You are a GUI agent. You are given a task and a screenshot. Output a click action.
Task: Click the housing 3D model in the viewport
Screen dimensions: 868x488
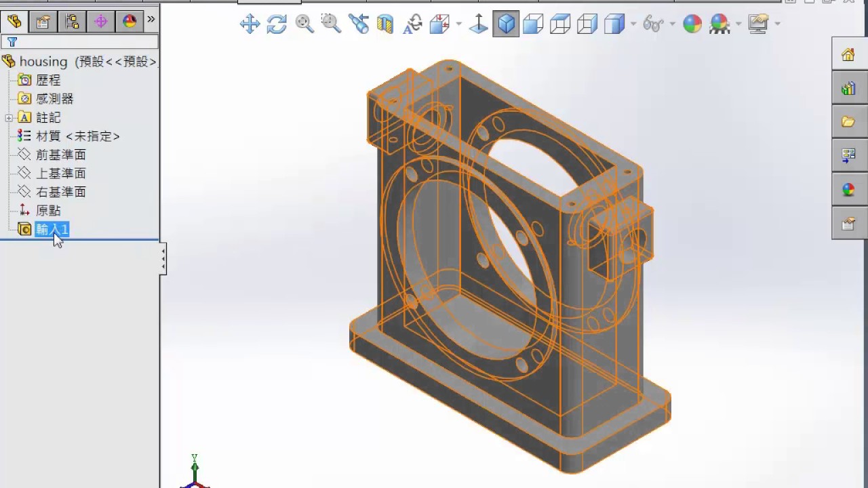510,266
